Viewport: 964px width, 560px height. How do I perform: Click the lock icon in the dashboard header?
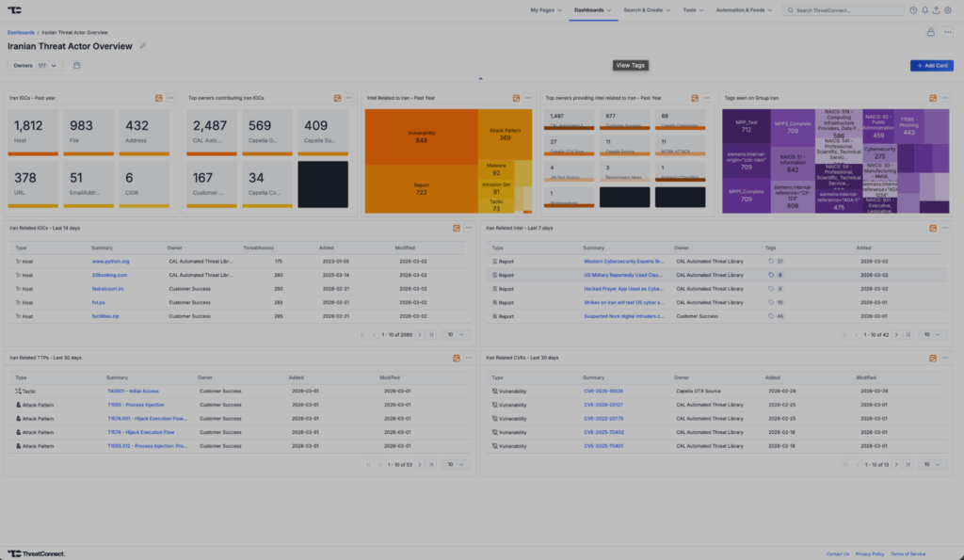tap(930, 32)
